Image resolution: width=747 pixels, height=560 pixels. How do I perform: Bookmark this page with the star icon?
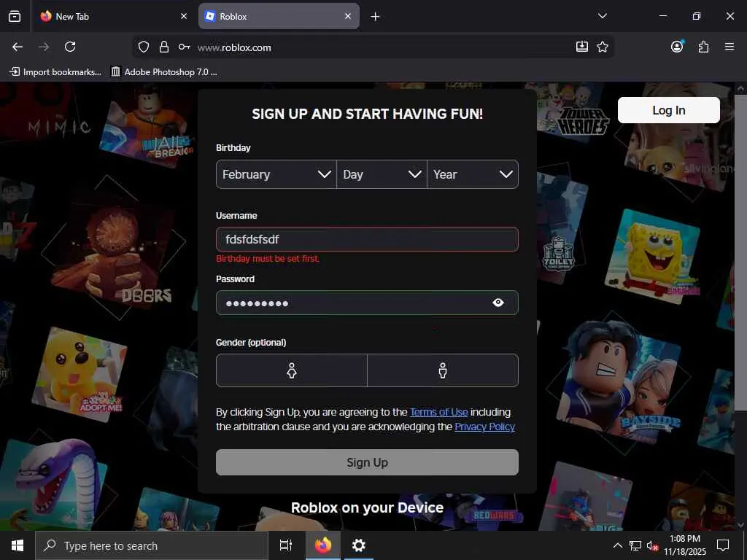click(x=603, y=47)
